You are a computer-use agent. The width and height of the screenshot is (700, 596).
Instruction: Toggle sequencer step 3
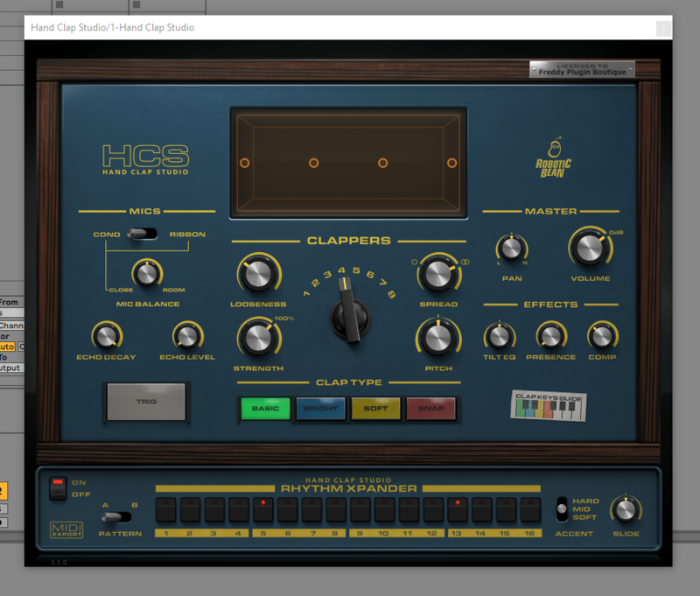point(214,510)
